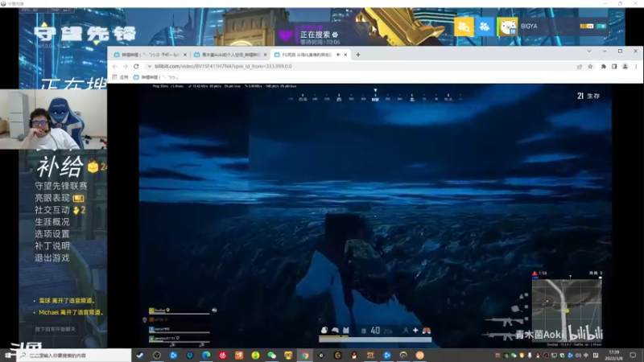Open 补丁说明 menu entry
This screenshot has height=362, width=644.
(x=52, y=246)
